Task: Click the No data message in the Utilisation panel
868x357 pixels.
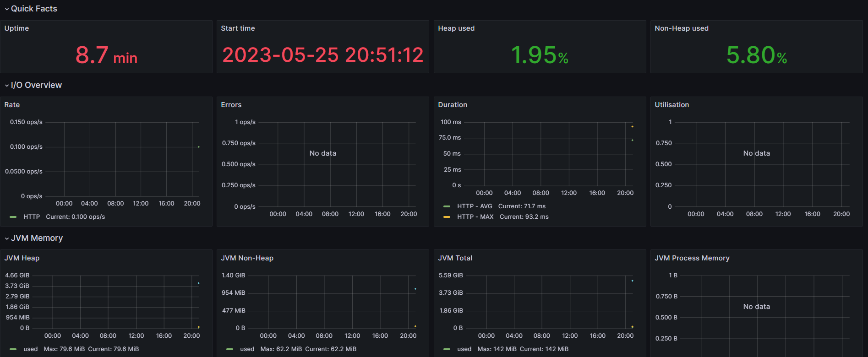Action: click(x=757, y=153)
